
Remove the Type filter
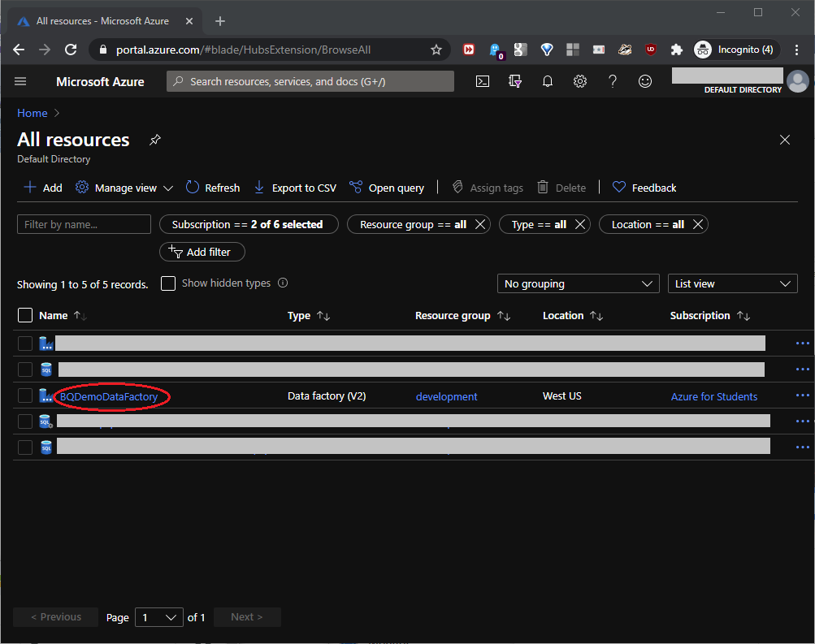[580, 224]
